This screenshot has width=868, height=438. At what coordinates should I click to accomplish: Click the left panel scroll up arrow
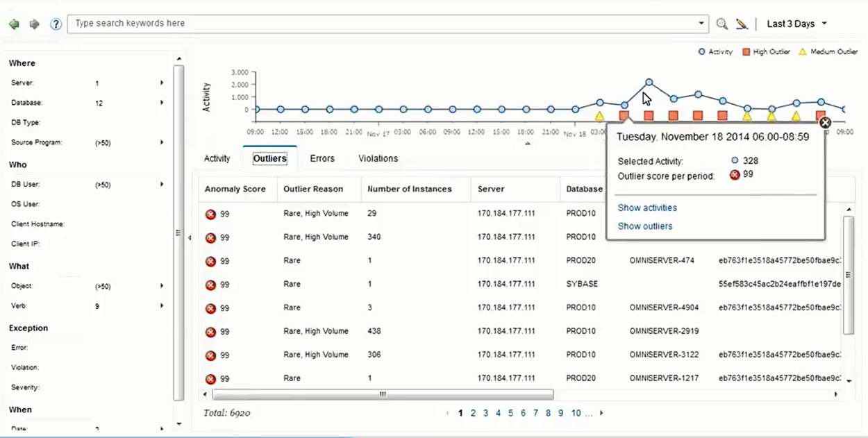[x=179, y=59]
